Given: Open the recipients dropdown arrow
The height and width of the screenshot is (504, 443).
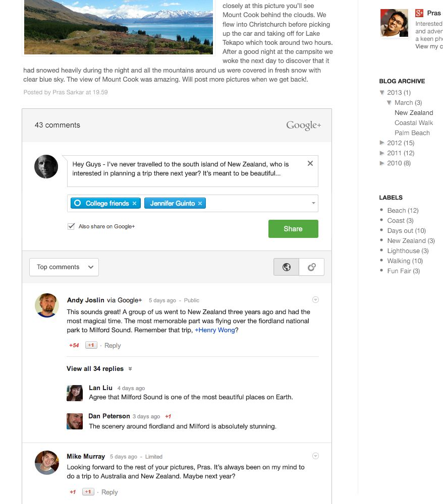Looking at the screenshot, I should click(313, 204).
